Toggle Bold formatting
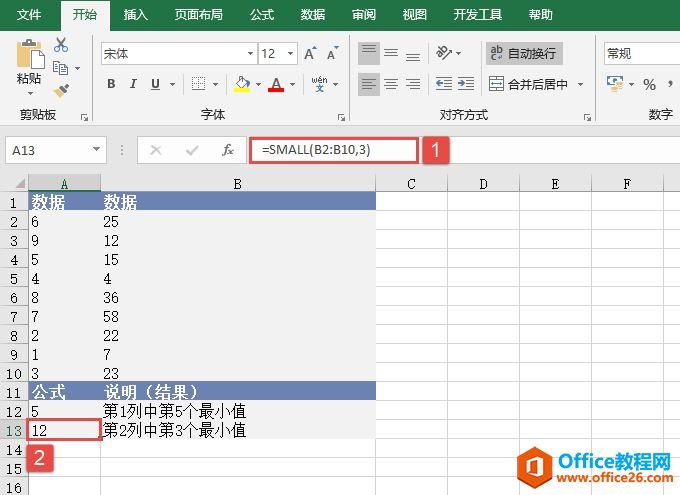This screenshot has width=680, height=495. 112,84
